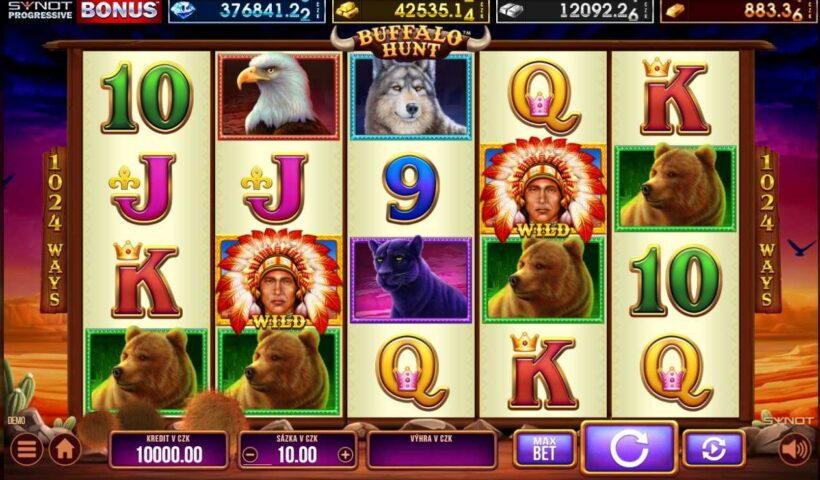Click the black panther symbol
Viewport: 820px width, 480px height.
[x=411, y=279]
